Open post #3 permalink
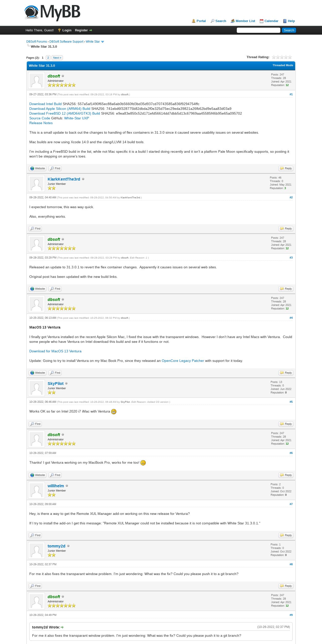Screen dimensions: 322x644 (x=291, y=258)
